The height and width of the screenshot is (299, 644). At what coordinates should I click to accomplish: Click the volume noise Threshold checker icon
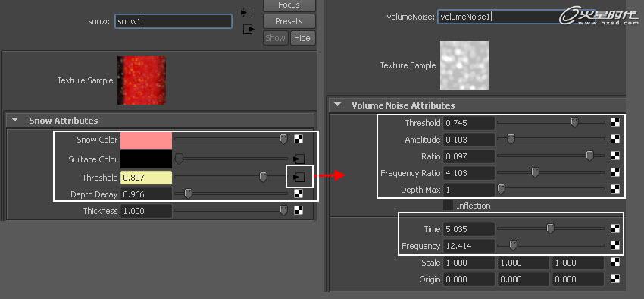(615, 123)
